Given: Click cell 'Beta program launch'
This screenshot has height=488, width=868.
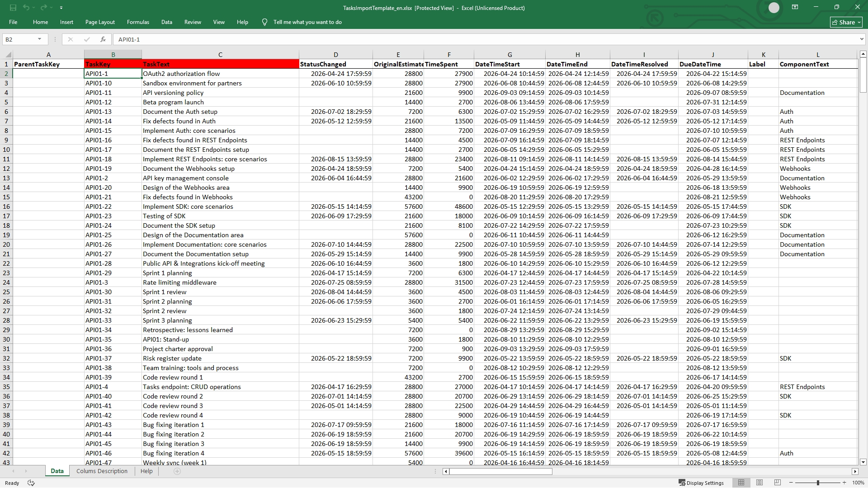Looking at the screenshot, I should pos(220,102).
